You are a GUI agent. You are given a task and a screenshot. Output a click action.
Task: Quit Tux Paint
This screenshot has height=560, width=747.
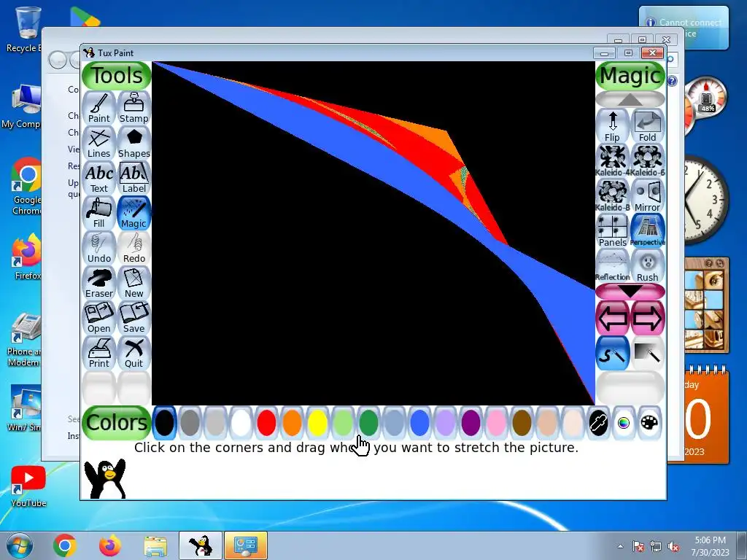tap(134, 353)
